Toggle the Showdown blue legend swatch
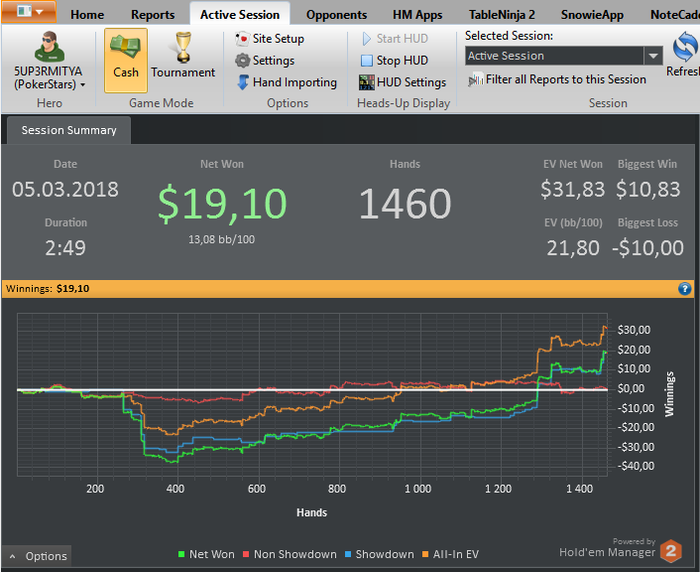Viewport: 700px width, 572px height. pos(348,554)
